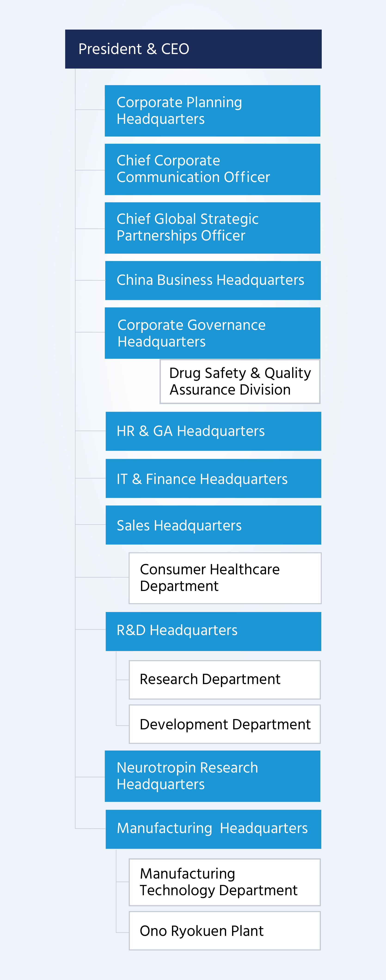Image resolution: width=386 pixels, height=980 pixels.
Task: Select the Manufacturing Headquarters box
Action: 213,829
